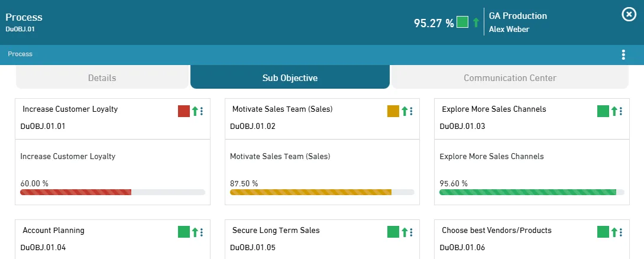Open the Secure Long Term Sales objective
This screenshot has height=259, width=644.
tap(276, 230)
